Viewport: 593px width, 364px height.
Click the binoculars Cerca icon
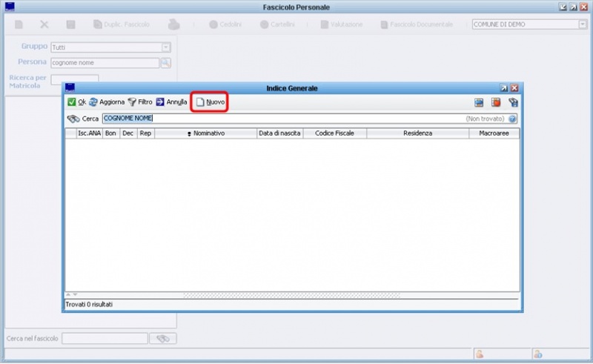pos(73,119)
